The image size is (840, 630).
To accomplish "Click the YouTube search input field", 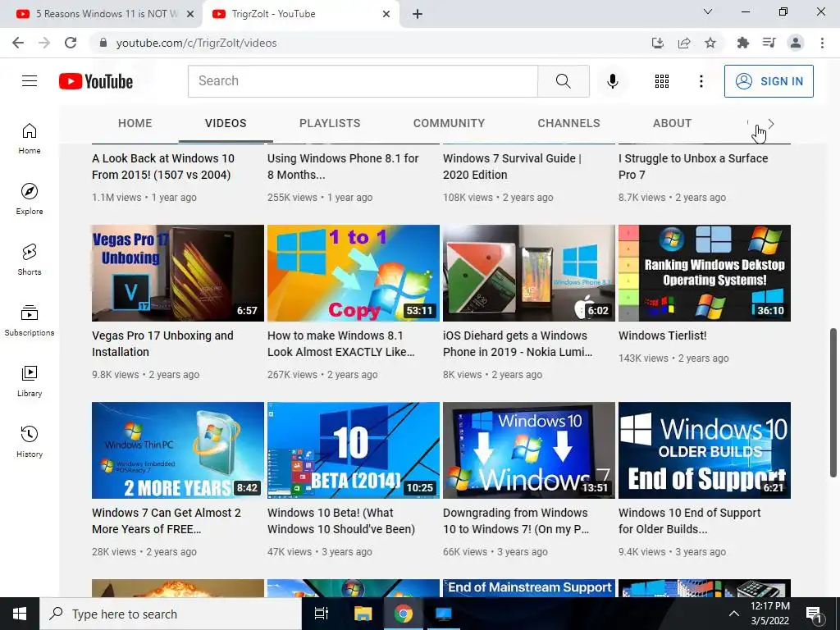I will click(x=363, y=81).
